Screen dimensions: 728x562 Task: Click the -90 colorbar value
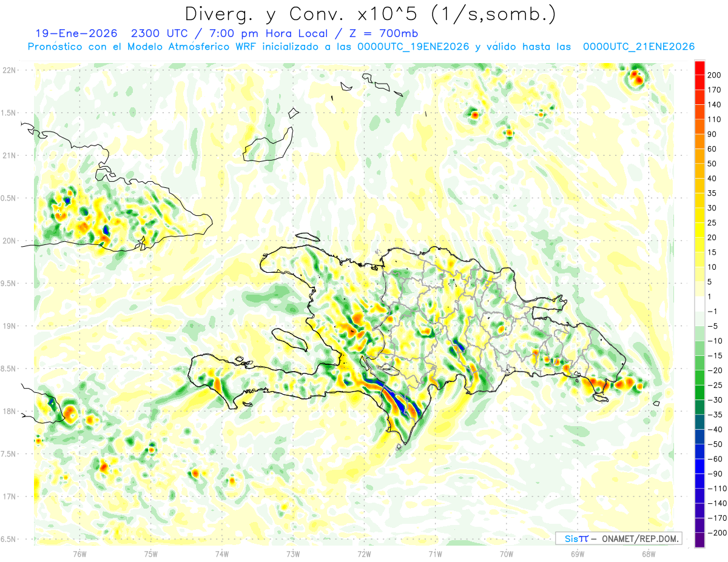716,473
